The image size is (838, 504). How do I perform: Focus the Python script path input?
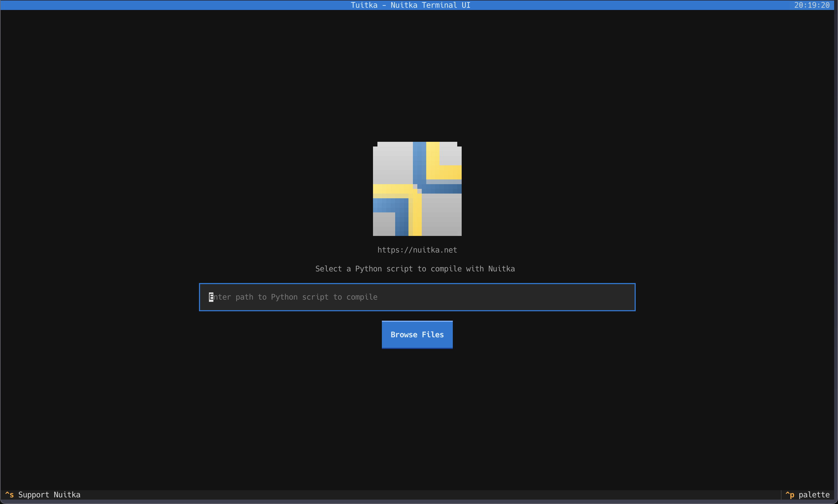pyautogui.click(x=417, y=297)
